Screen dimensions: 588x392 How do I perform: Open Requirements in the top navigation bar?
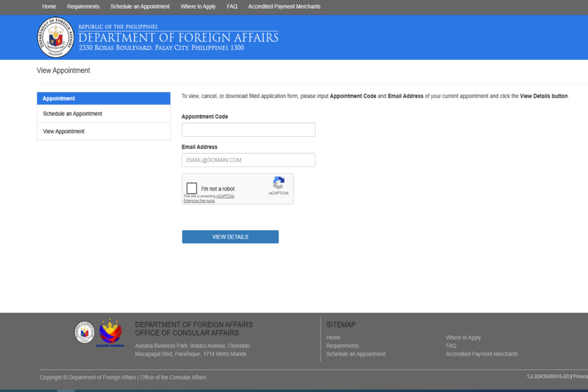[x=83, y=6]
